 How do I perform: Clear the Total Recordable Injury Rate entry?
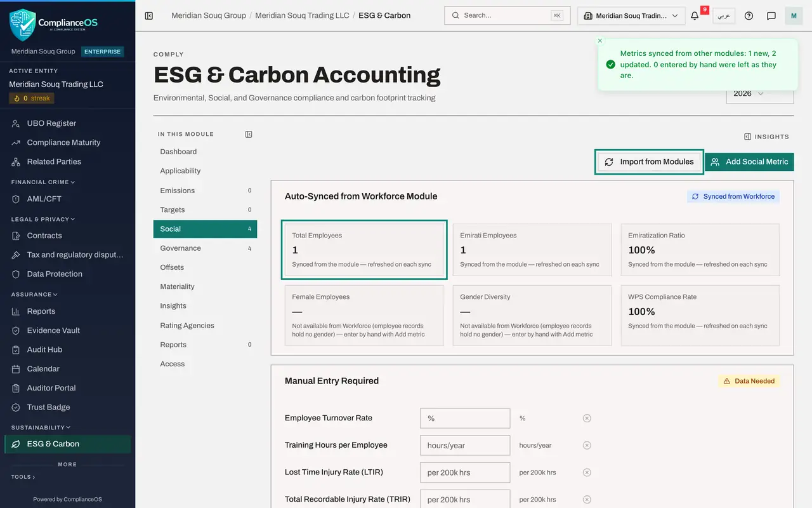587,499
